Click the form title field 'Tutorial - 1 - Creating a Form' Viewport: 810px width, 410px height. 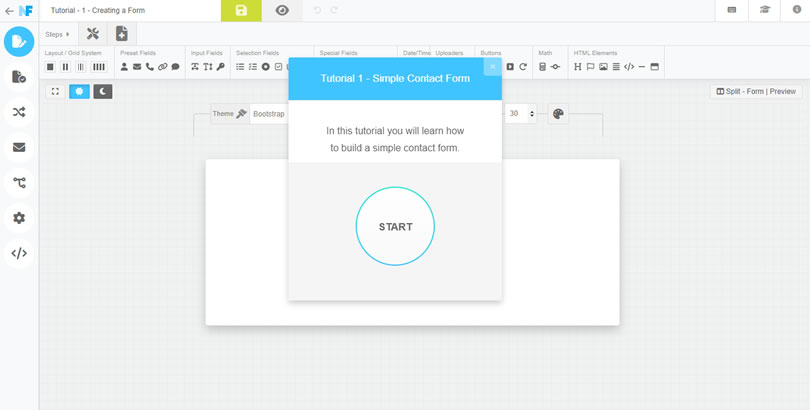click(x=130, y=10)
